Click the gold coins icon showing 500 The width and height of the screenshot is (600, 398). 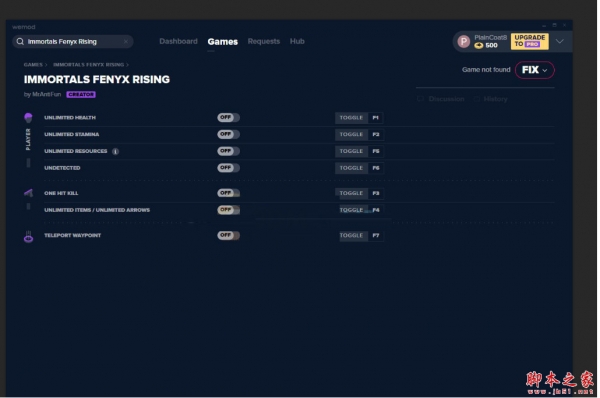coord(479,46)
